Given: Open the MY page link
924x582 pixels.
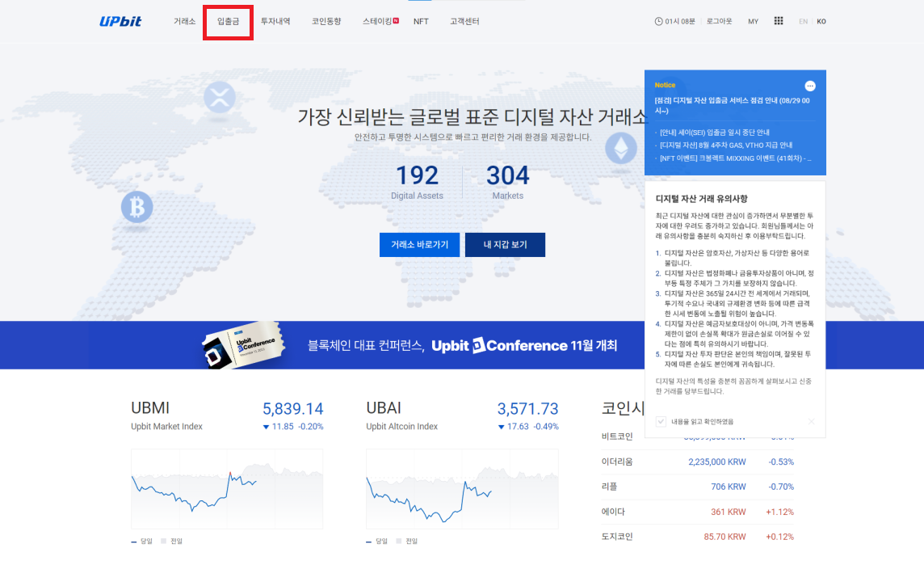Looking at the screenshot, I should pyautogui.click(x=753, y=21).
